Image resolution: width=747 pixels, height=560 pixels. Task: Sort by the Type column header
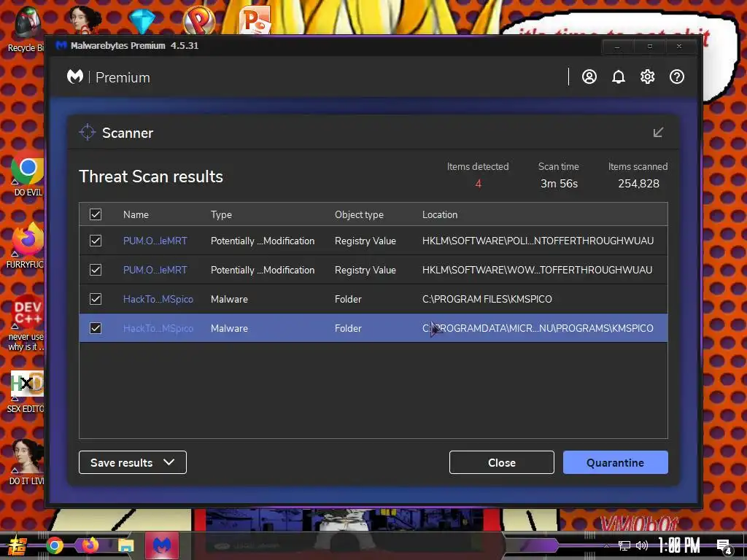tap(221, 215)
